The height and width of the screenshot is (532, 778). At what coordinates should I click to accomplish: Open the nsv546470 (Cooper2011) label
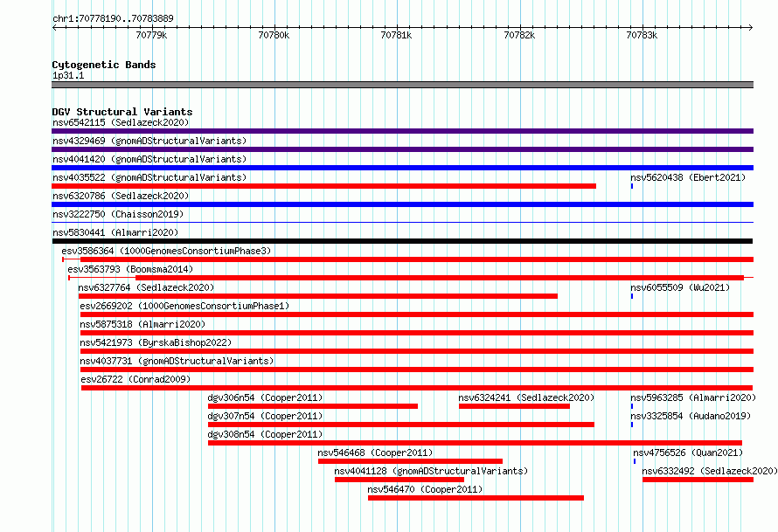pos(425,489)
